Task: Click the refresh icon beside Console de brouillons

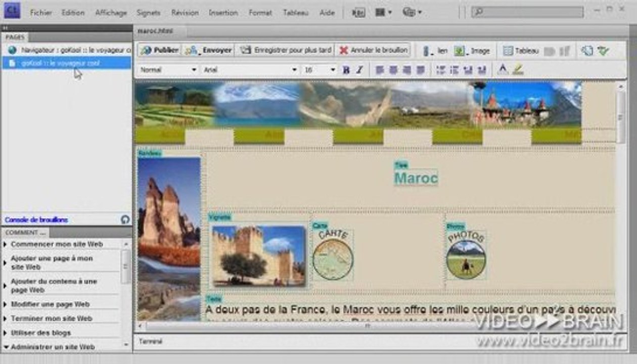Action: click(125, 220)
